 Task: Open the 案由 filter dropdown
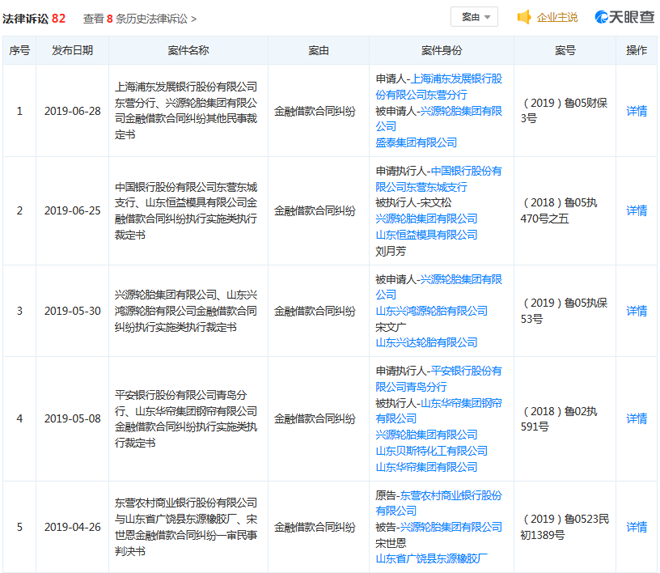tap(474, 17)
